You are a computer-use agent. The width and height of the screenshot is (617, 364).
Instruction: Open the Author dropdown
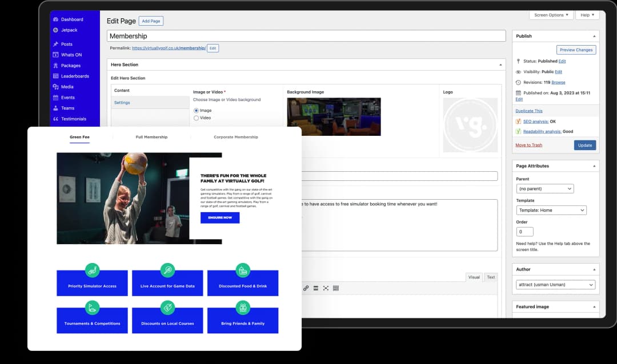tap(555, 284)
